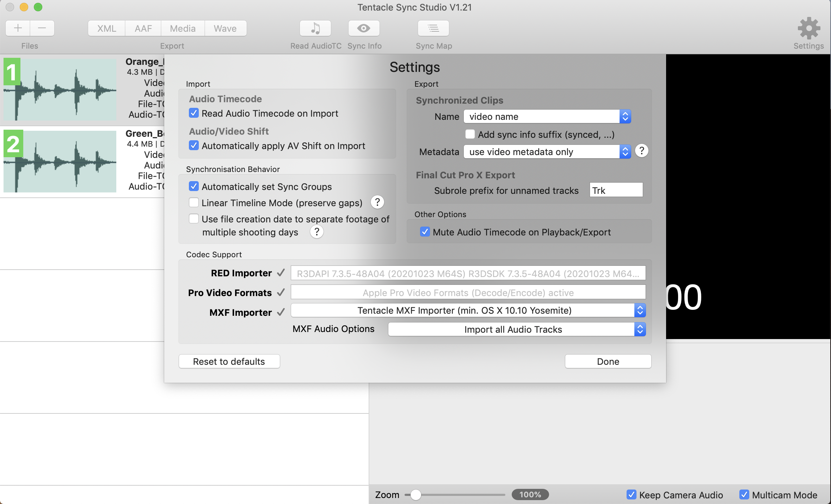Click help icon next to Linear Timeline Mode
This screenshot has width=831, height=504.
[x=377, y=202]
